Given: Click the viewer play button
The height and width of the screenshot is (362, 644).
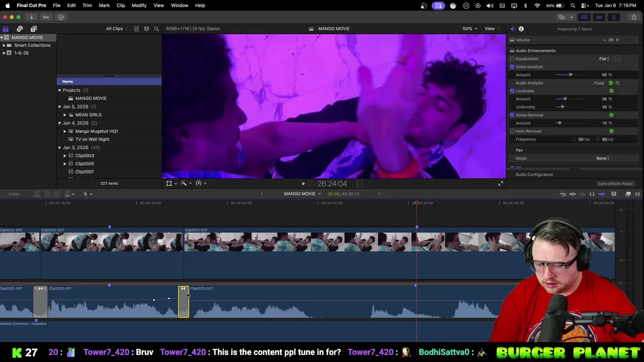Looking at the screenshot, I should pos(303,184).
